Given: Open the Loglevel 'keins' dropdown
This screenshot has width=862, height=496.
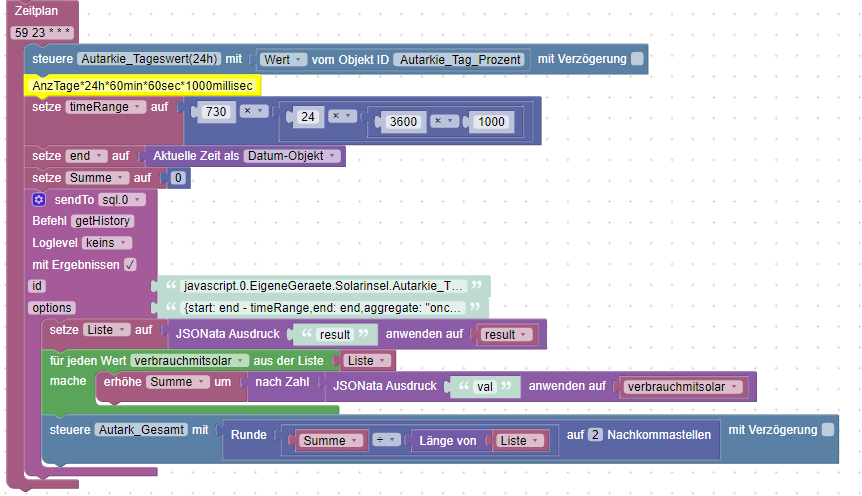Looking at the screenshot, I should click(x=107, y=243).
